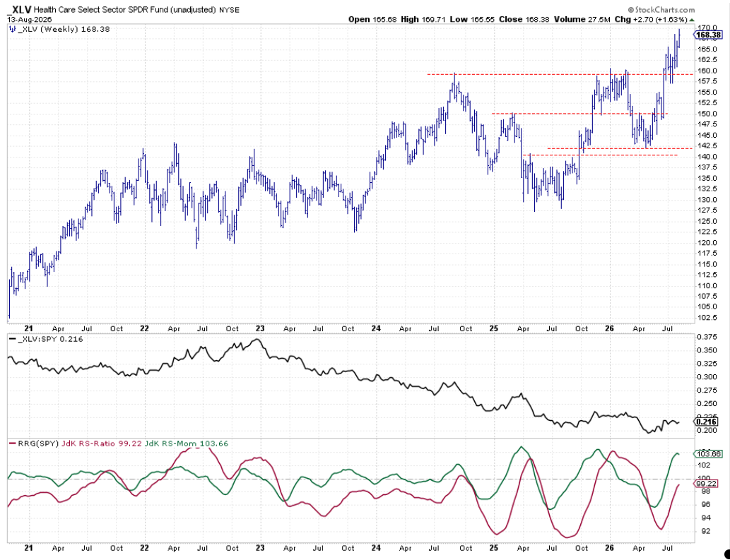Click the _XLV ticker symbol in the title
The image size is (730, 560).
pyautogui.click(x=18, y=9)
